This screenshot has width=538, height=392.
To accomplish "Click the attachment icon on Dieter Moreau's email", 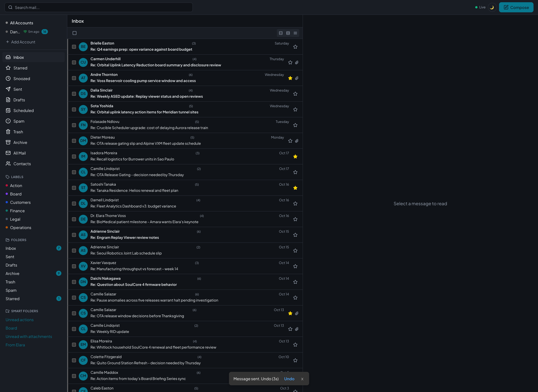I will tap(297, 141).
